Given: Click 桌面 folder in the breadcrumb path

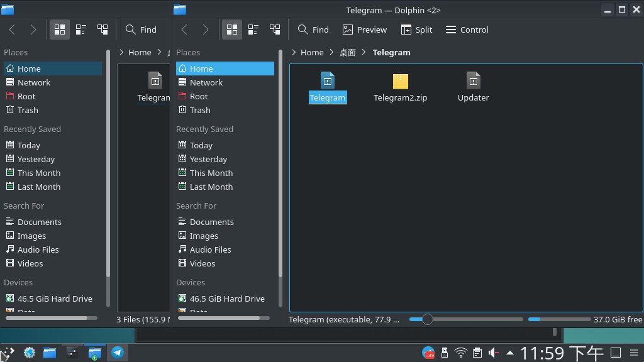Looking at the screenshot, I should coord(347,53).
